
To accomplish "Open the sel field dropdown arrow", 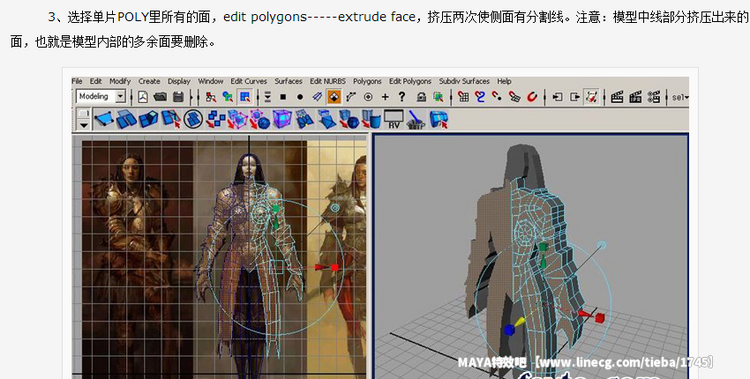I will click(686, 98).
